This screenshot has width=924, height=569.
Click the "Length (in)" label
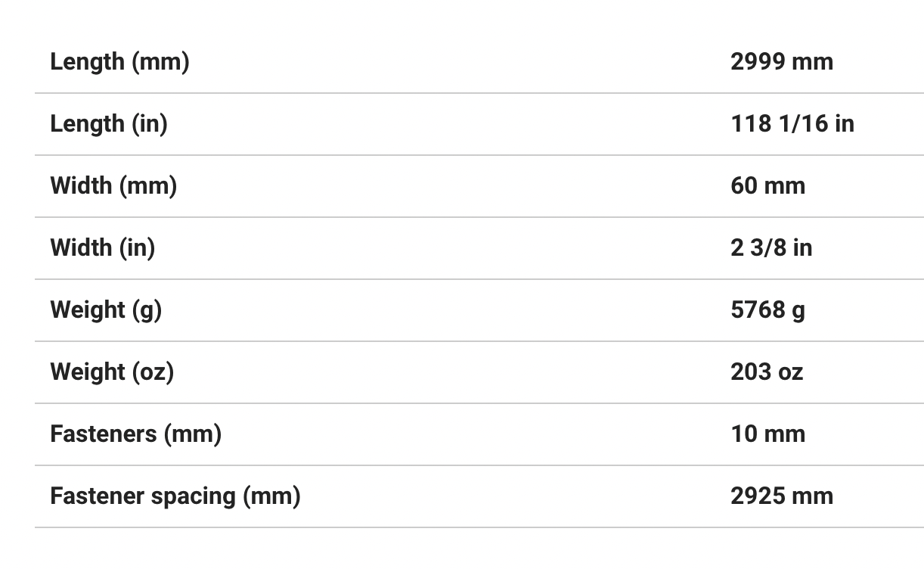[x=108, y=123]
